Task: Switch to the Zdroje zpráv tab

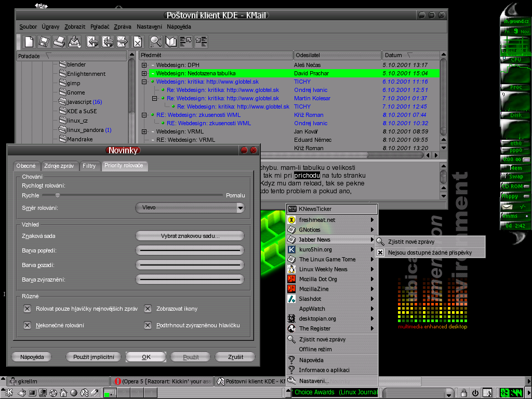Action: point(59,166)
